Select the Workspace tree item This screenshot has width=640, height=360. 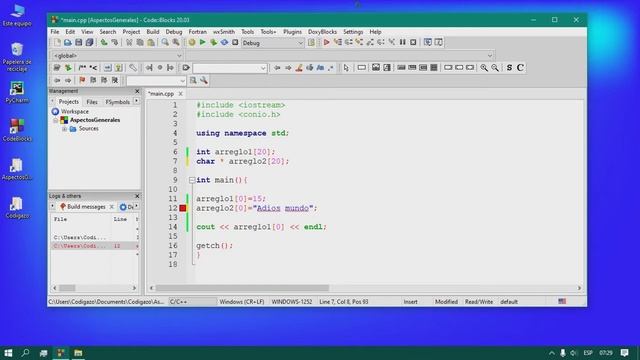[75, 111]
